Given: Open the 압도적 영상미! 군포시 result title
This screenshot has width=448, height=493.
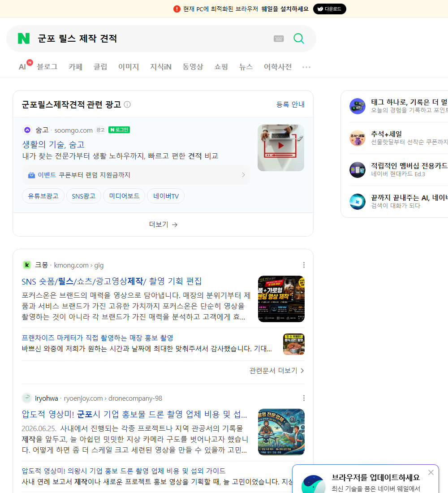Looking at the screenshot, I should click(x=134, y=414).
